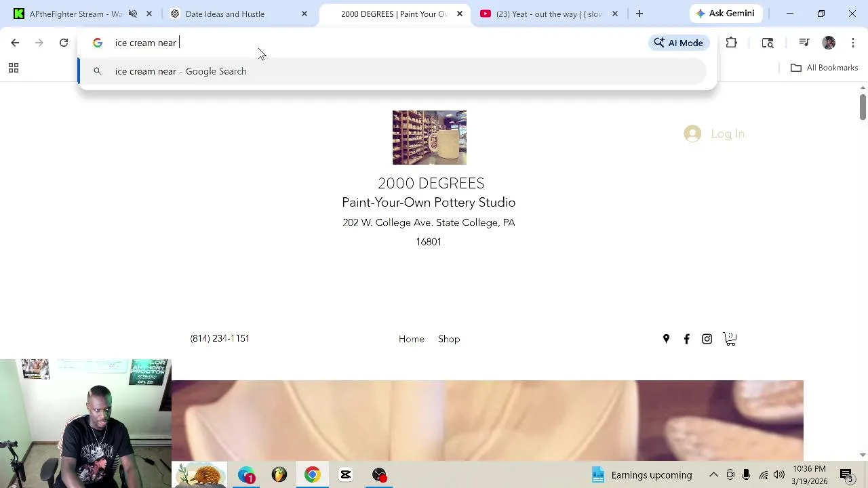Select 'ice cream near' Google Search suggestion
Image resolution: width=868 pixels, height=488 pixels.
pos(392,71)
